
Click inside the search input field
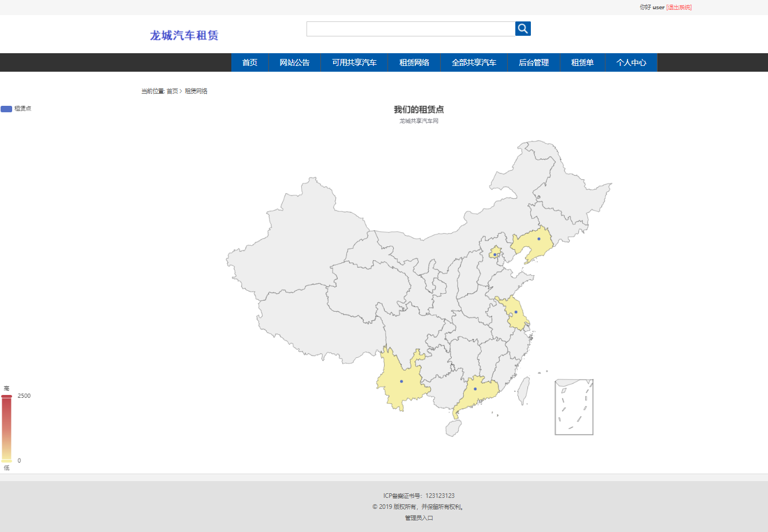(x=411, y=28)
